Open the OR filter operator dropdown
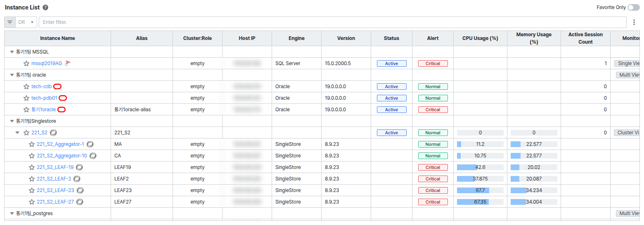The height and width of the screenshot is (225, 644). click(26, 22)
